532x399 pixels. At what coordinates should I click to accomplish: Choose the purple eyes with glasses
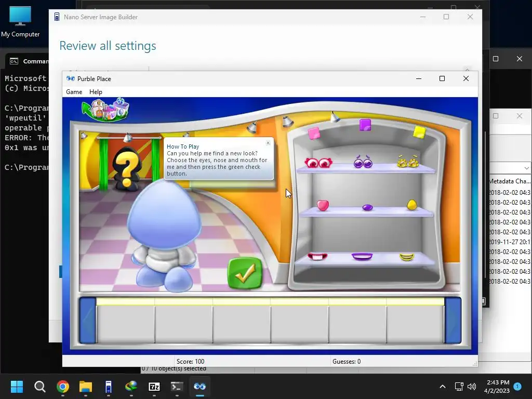(x=363, y=162)
